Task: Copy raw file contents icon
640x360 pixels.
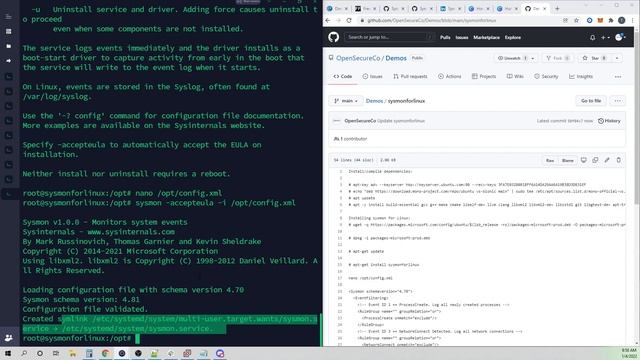Action: coord(595,160)
